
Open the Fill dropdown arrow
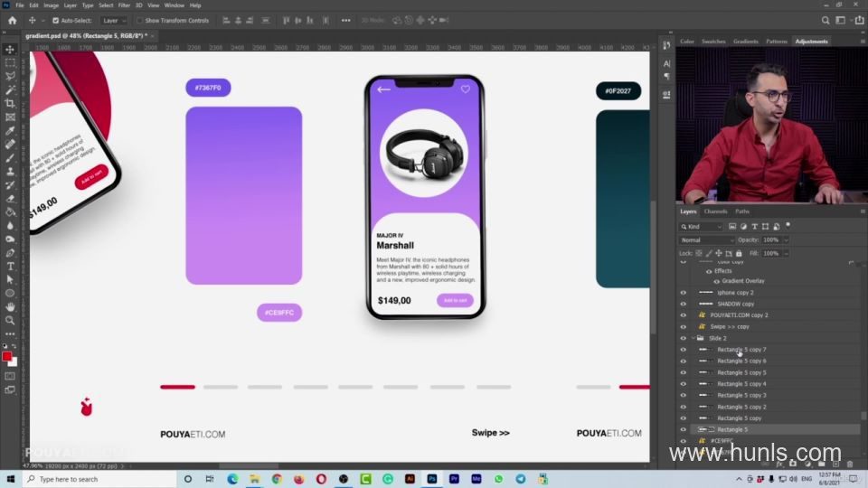coord(786,253)
